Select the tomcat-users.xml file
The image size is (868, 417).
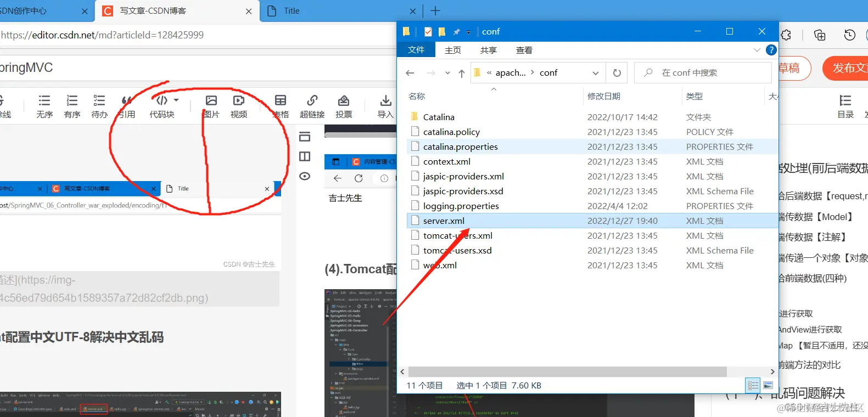(458, 235)
